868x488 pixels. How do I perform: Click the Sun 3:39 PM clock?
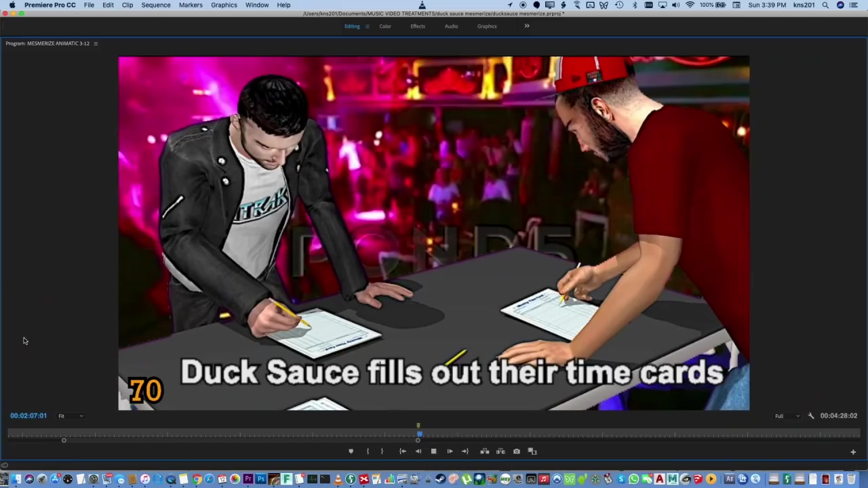point(767,5)
